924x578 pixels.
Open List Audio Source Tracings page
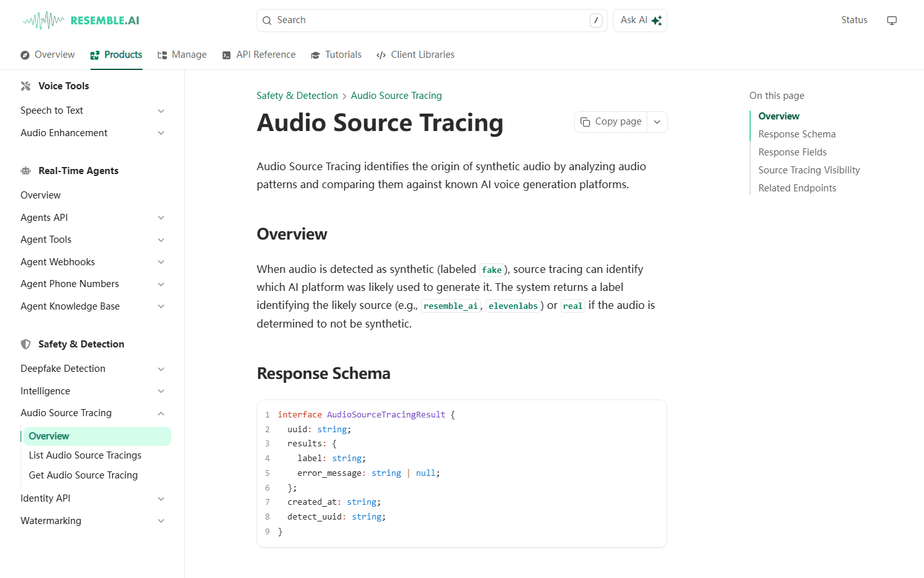point(85,455)
